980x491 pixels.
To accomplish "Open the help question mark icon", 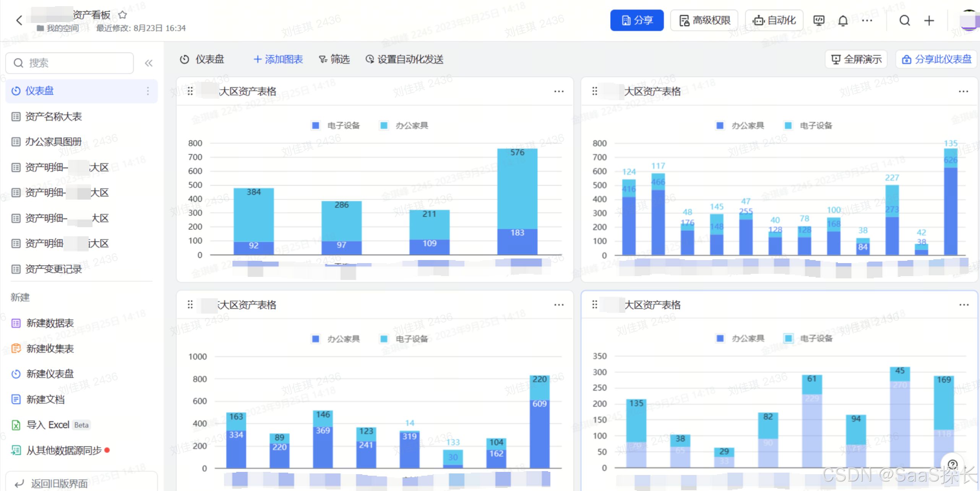I will [953, 465].
